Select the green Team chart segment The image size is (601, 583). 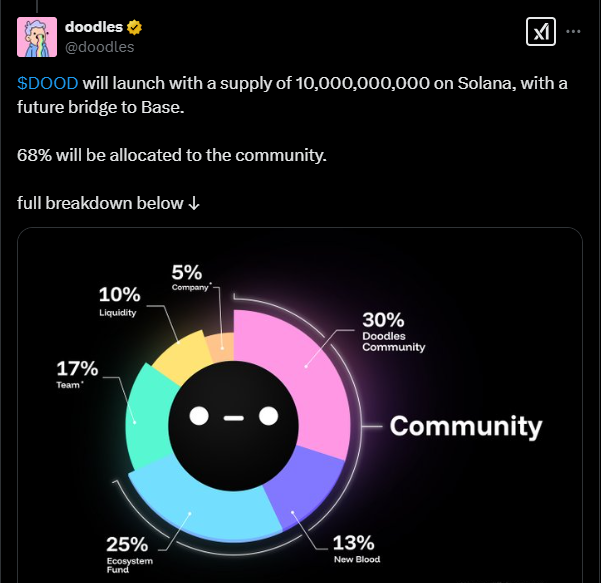[x=148, y=416]
